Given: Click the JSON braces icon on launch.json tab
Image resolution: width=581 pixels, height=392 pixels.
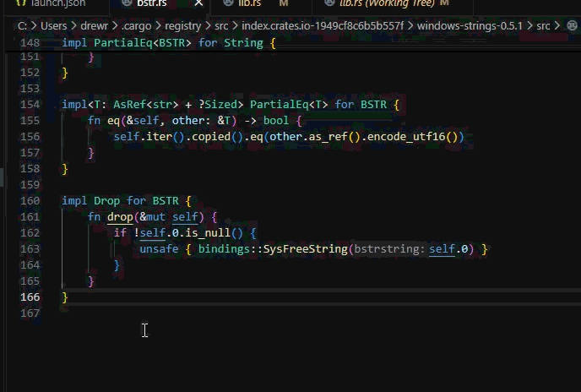Looking at the screenshot, I should click(x=21, y=3).
